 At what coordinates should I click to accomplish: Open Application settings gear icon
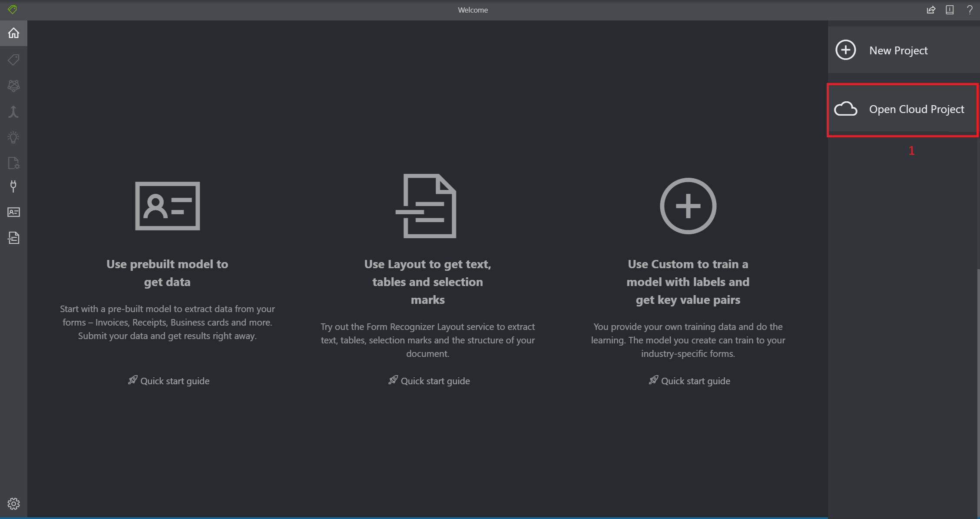[x=13, y=503]
